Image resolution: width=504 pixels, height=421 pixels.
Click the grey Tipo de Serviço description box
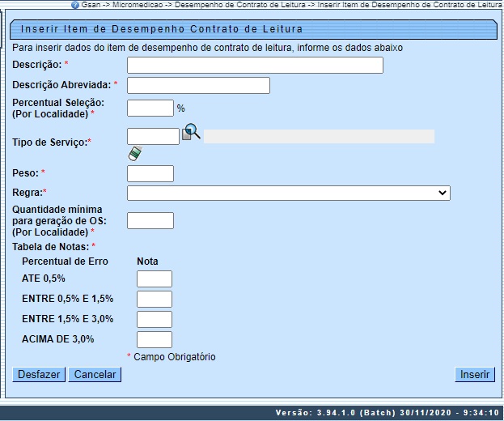[319, 136]
